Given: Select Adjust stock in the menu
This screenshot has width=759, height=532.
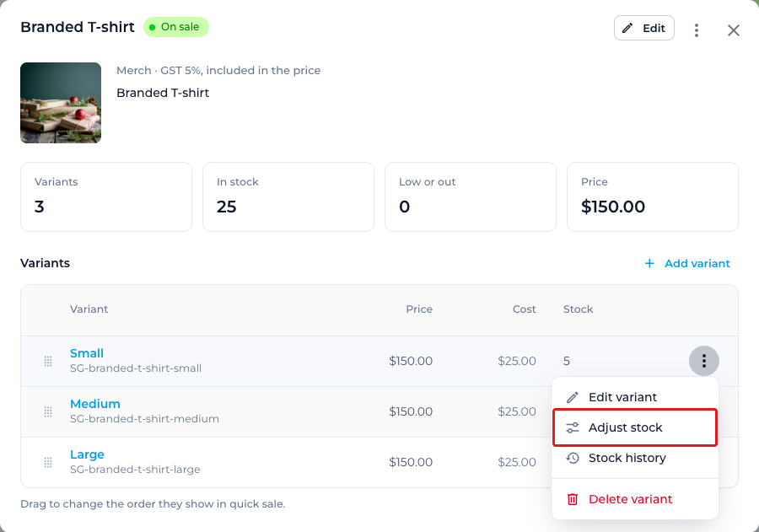Looking at the screenshot, I should tap(634, 427).
